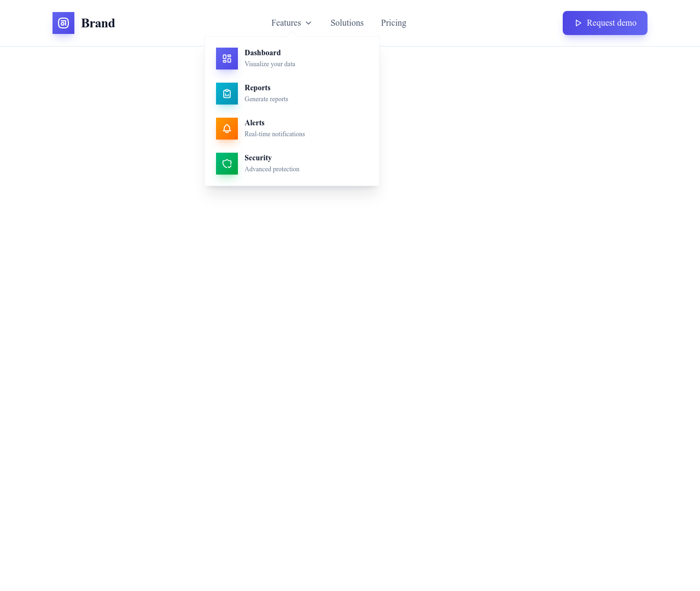This screenshot has width=700, height=591.
Task: Click 'Visualize your data' description
Action: coord(270,64)
